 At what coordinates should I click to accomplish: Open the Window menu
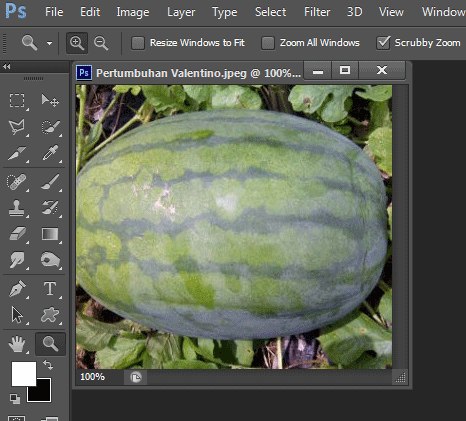(444, 12)
